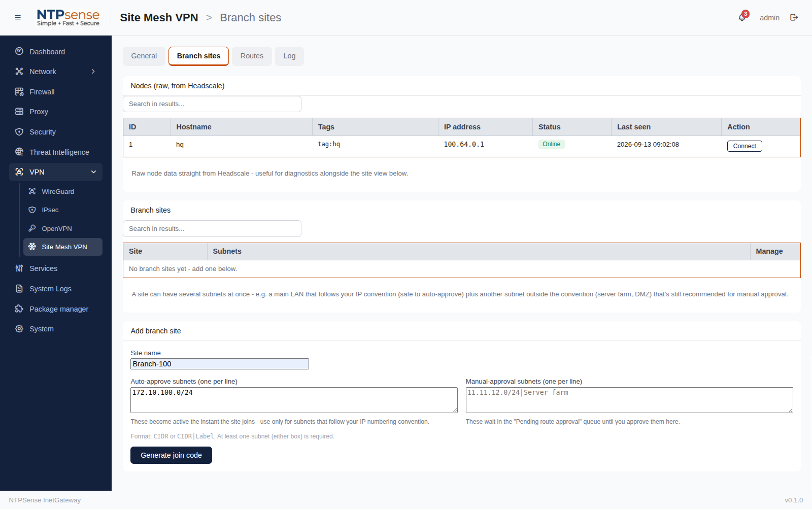
Task: Click the logout icon beside admin
Action: click(794, 17)
